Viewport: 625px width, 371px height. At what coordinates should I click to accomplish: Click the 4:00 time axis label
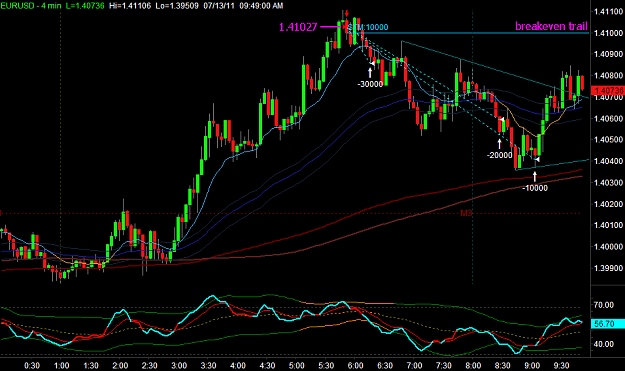(x=238, y=365)
